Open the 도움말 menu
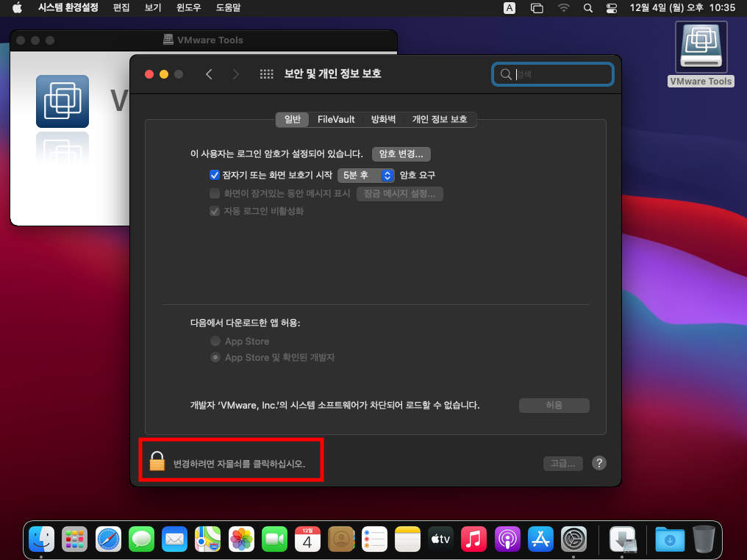This screenshot has height=560, width=747. click(x=228, y=8)
